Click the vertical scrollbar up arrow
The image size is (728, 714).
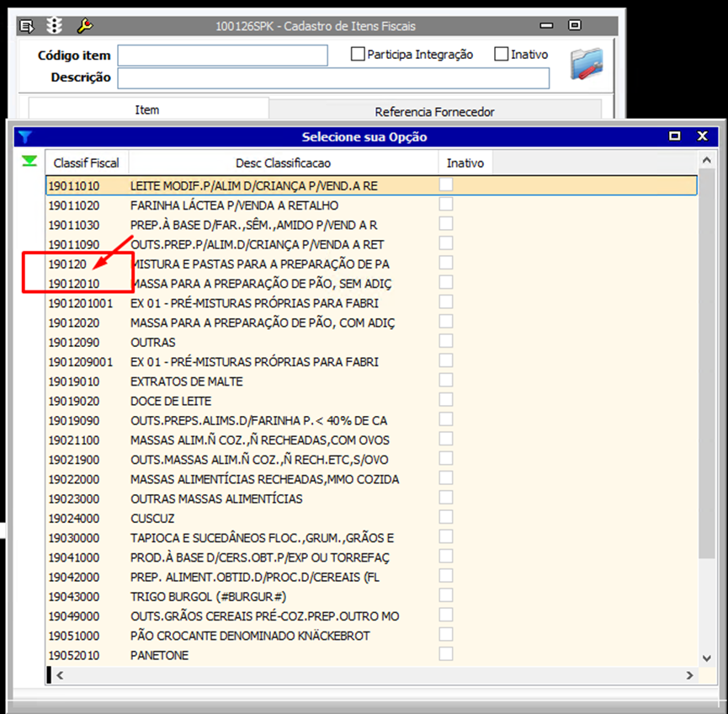tap(707, 160)
